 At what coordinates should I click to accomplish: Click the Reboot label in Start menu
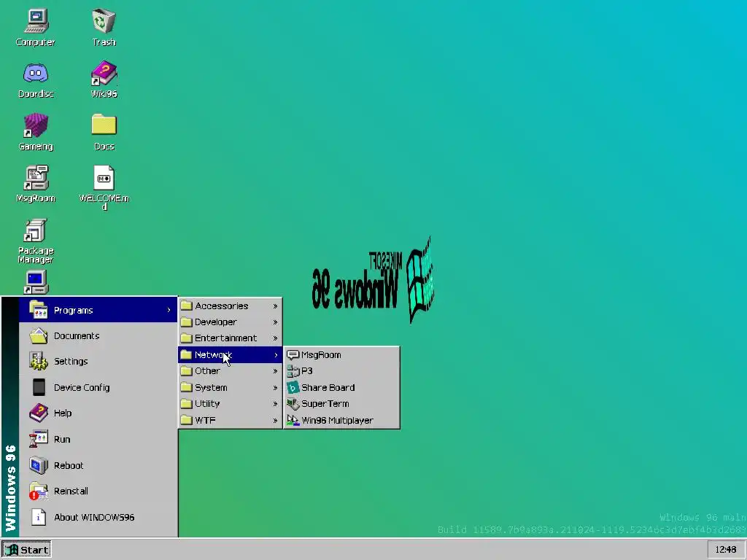pos(69,465)
